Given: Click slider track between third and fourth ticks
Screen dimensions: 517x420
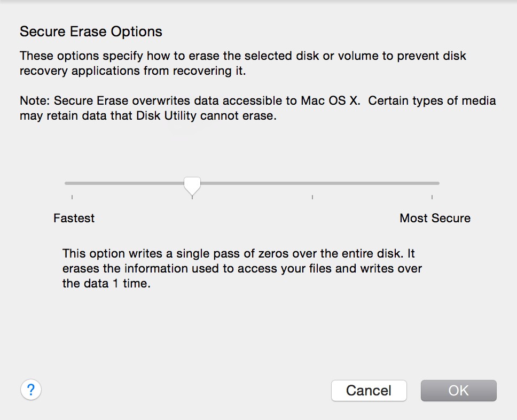Looking at the screenshot, I should (372, 183).
